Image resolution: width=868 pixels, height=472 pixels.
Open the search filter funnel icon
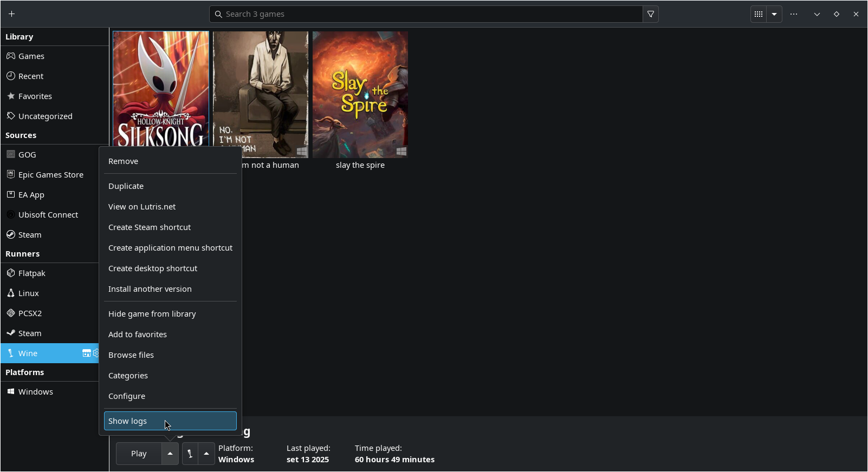tap(651, 14)
